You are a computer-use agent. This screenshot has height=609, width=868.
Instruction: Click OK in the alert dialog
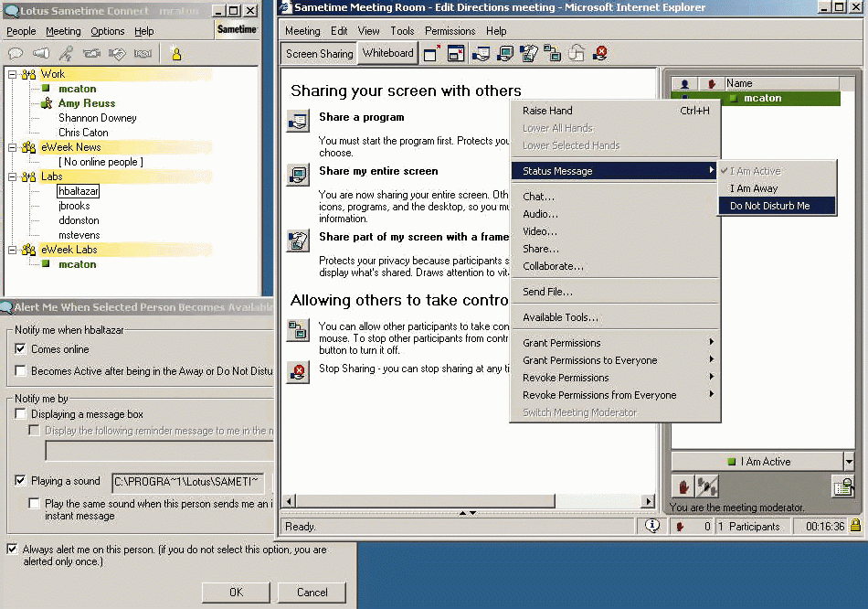tap(236, 593)
